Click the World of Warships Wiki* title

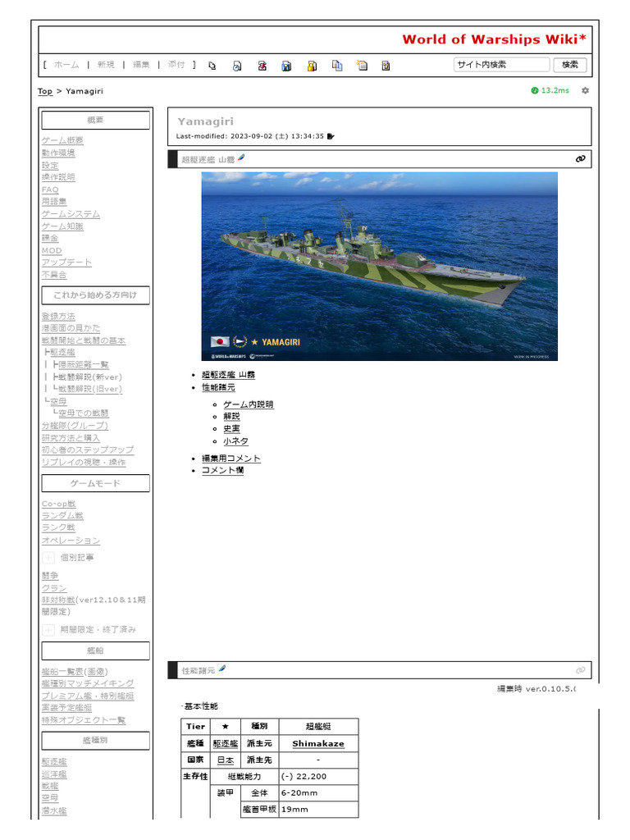494,39
